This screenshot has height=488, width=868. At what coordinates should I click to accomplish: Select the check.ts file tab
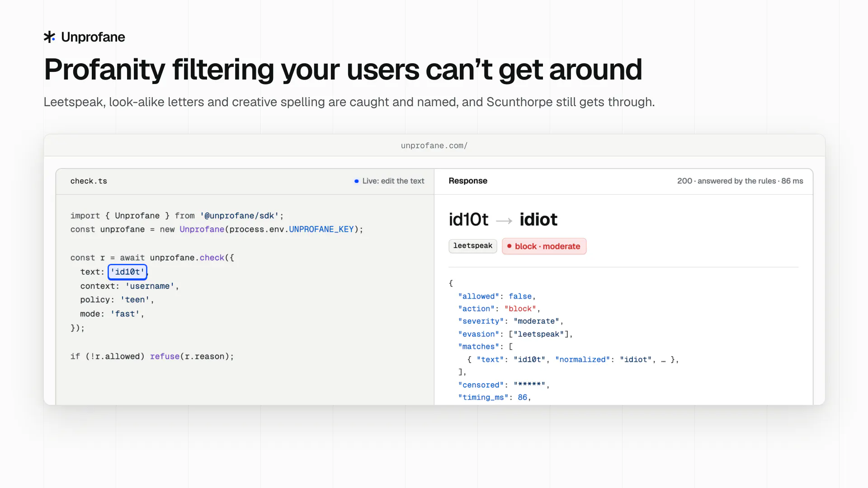[x=89, y=181]
